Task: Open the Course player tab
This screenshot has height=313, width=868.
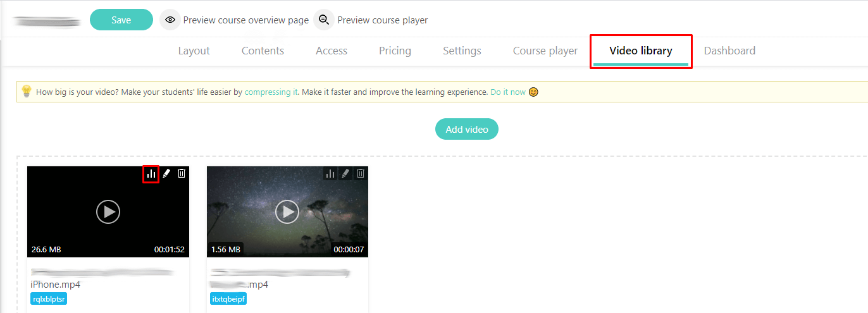Action: click(545, 51)
